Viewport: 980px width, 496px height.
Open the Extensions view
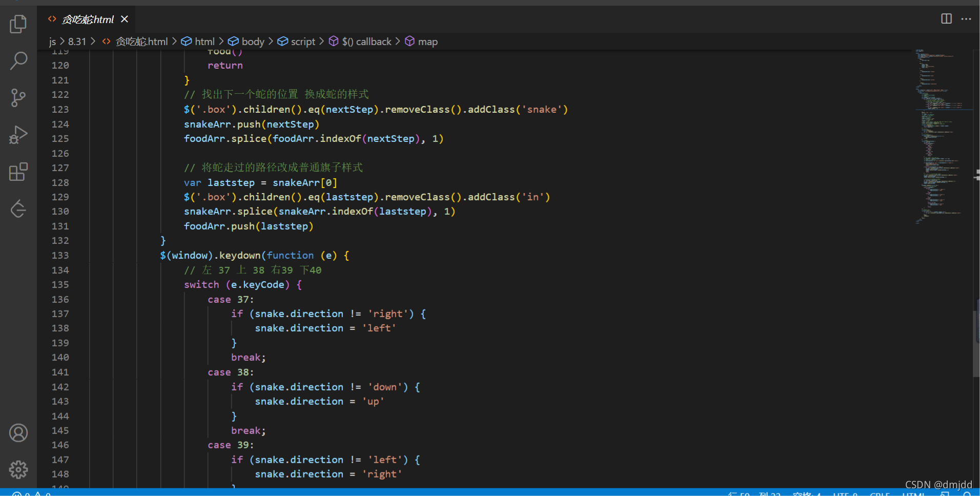click(x=18, y=172)
